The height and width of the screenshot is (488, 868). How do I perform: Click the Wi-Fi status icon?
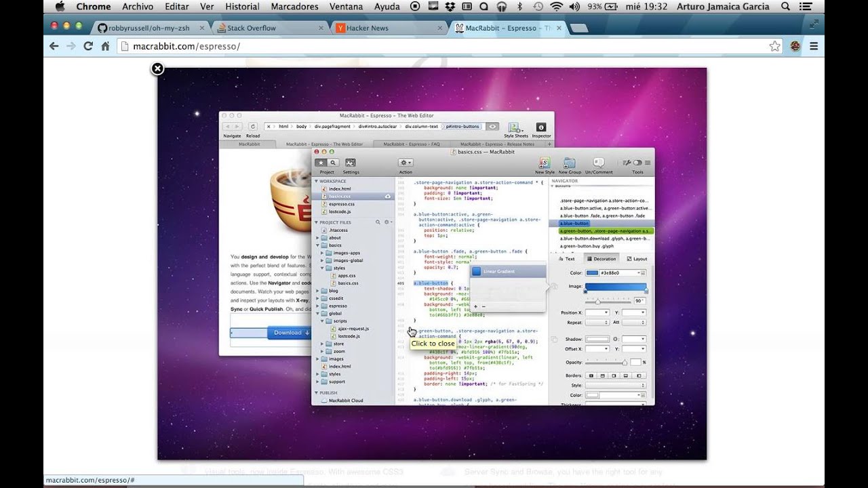(557, 7)
